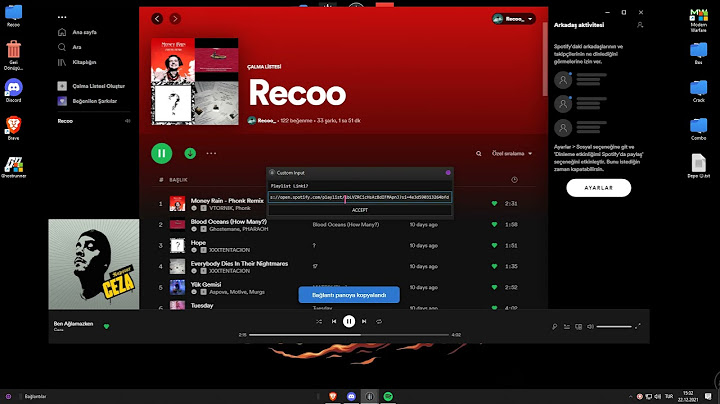Open the three-dot menu above the sidebar
This screenshot has height=404, width=720.
[x=62, y=17]
